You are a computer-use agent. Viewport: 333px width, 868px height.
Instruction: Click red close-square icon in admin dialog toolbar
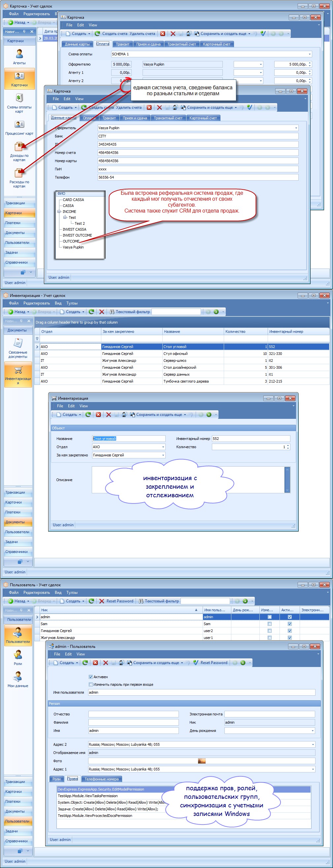coord(95,662)
